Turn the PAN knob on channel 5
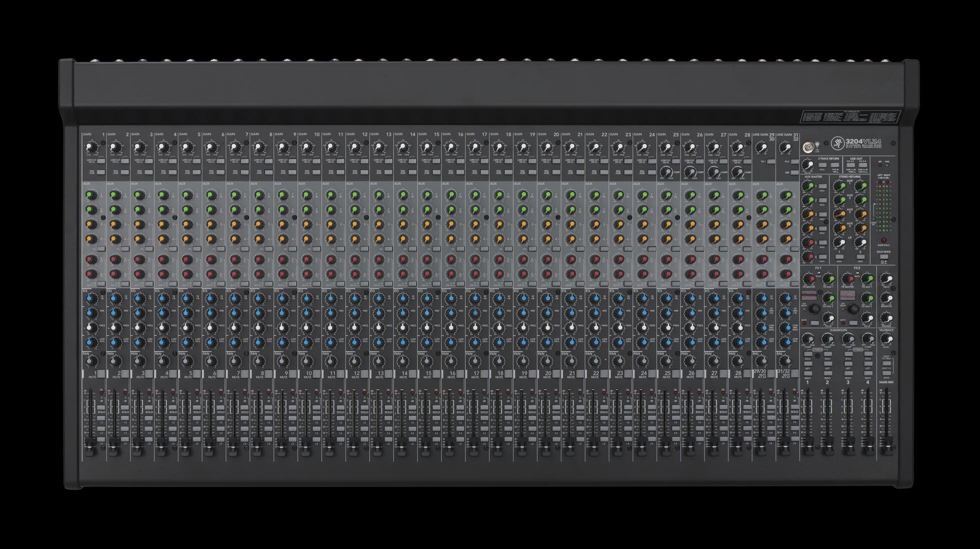980x549 pixels. click(x=187, y=361)
